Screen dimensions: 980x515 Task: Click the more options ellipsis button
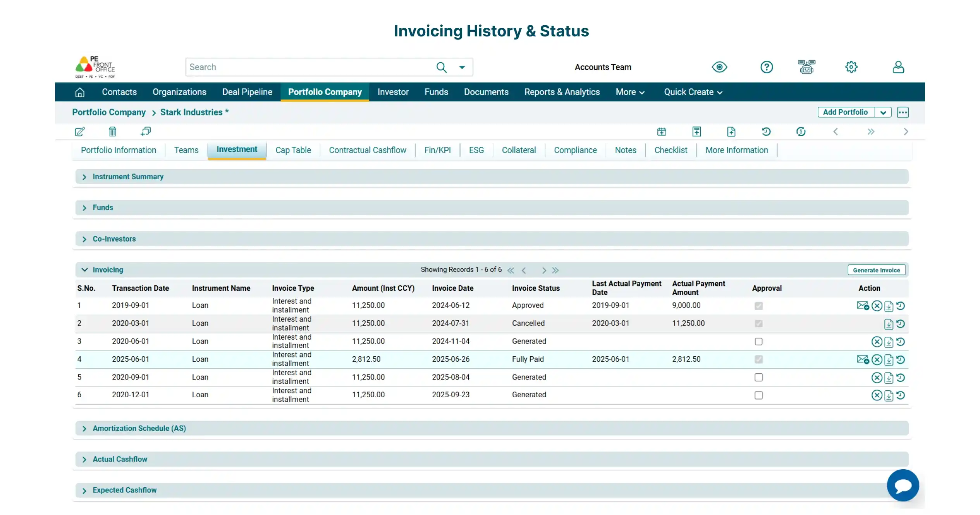[x=903, y=112]
